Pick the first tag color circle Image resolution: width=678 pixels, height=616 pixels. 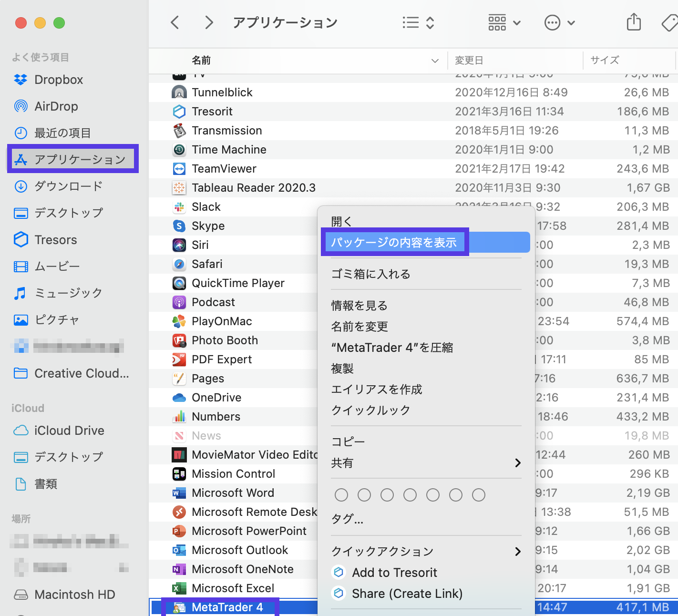341,495
